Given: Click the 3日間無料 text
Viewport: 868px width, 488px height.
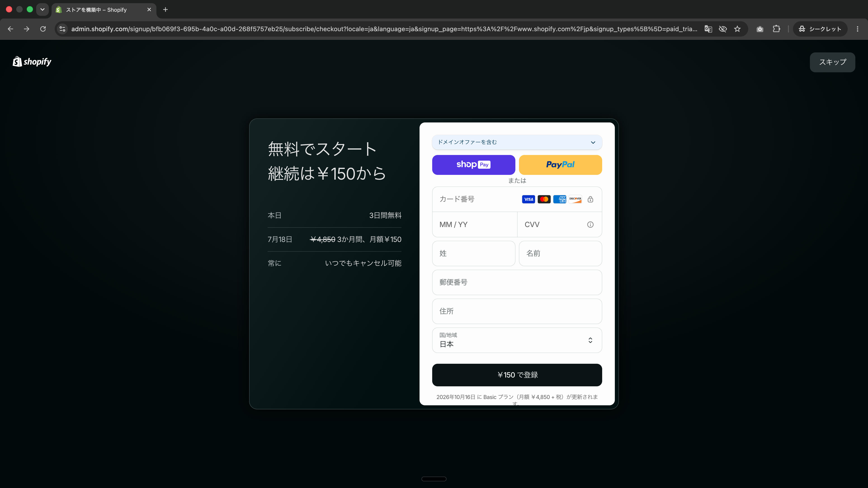Looking at the screenshot, I should tap(385, 216).
